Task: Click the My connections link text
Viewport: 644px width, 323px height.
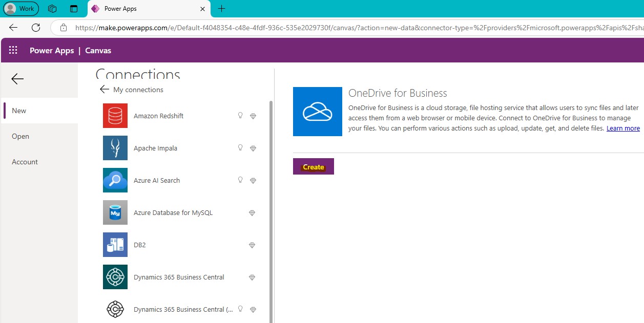Action: tap(138, 90)
